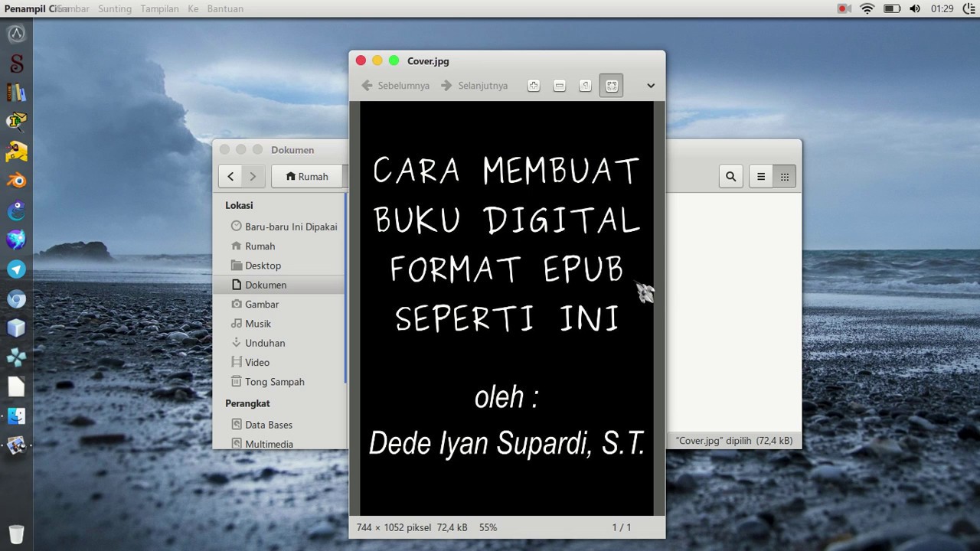Launch PPSSPP emulator icon in dock
Screen dimensions: 980x551
click(16, 357)
